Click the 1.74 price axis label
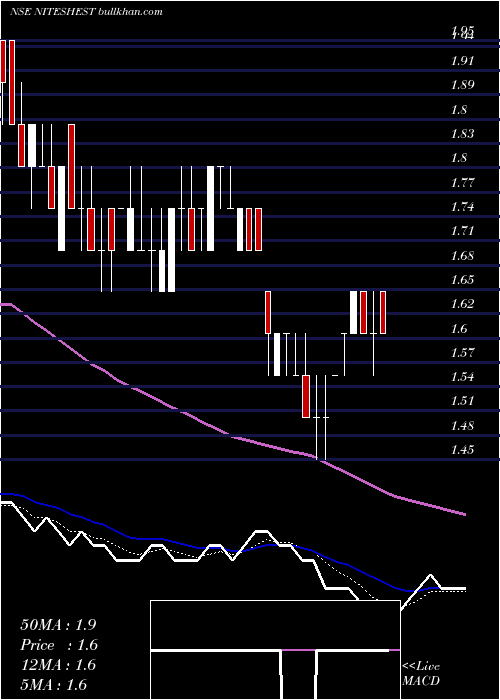This screenshot has height=700, width=500. (x=462, y=207)
